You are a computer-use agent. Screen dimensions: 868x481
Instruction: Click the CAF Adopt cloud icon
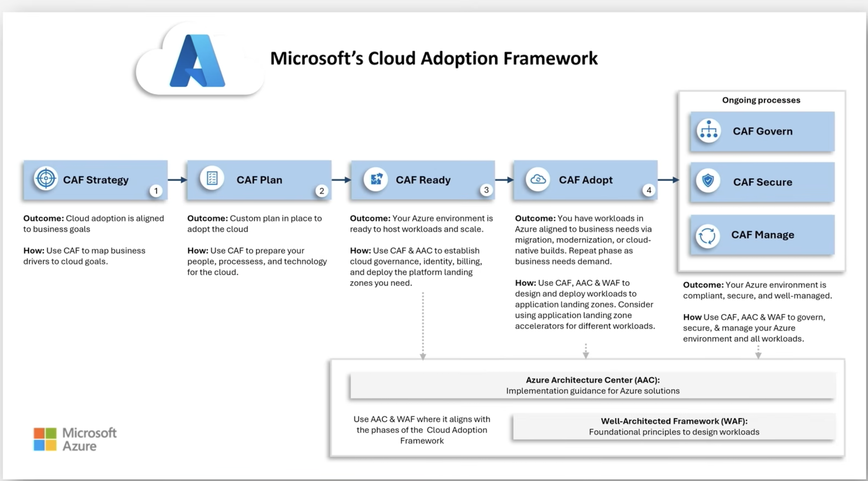click(538, 179)
